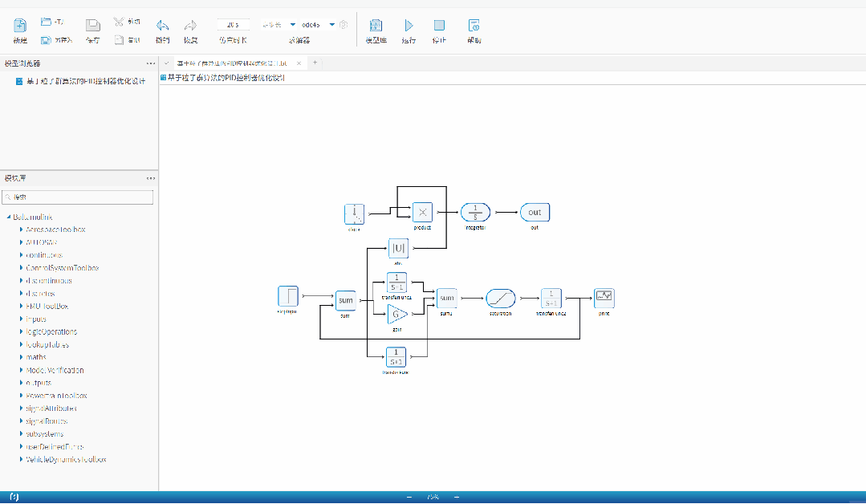This screenshot has height=504, width=866.
Task: Select the integrator block in diagram
Action: pos(475,212)
